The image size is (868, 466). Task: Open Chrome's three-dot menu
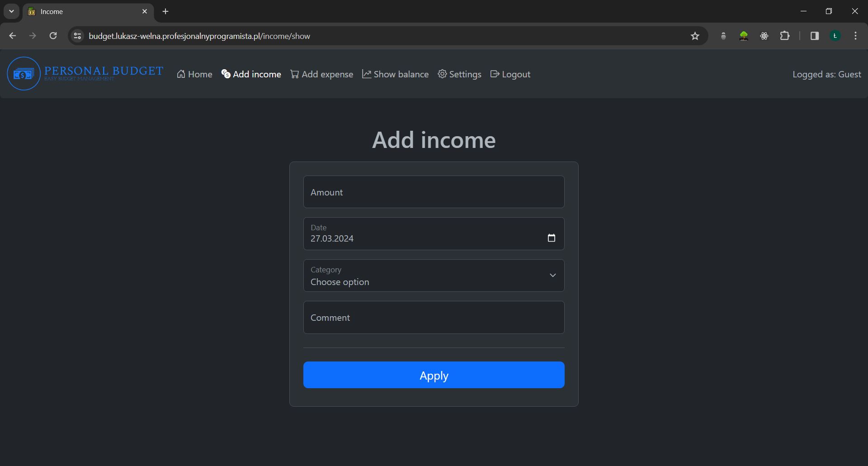coord(855,36)
